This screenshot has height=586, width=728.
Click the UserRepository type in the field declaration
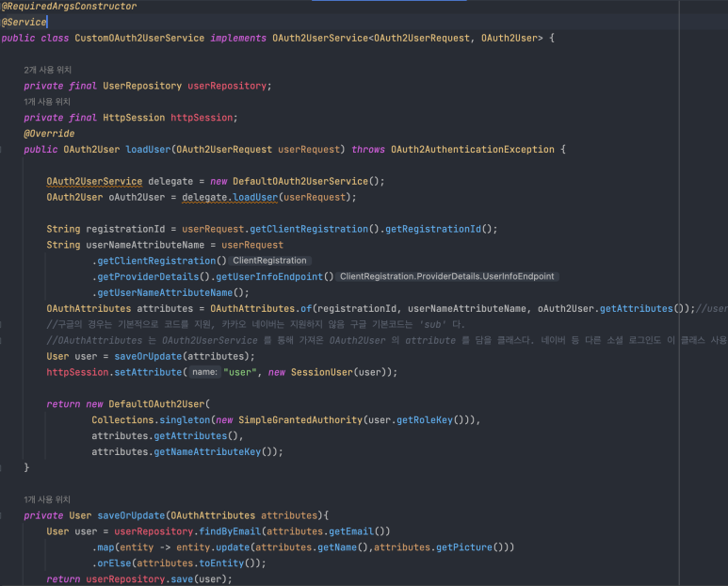[x=142, y=86]
